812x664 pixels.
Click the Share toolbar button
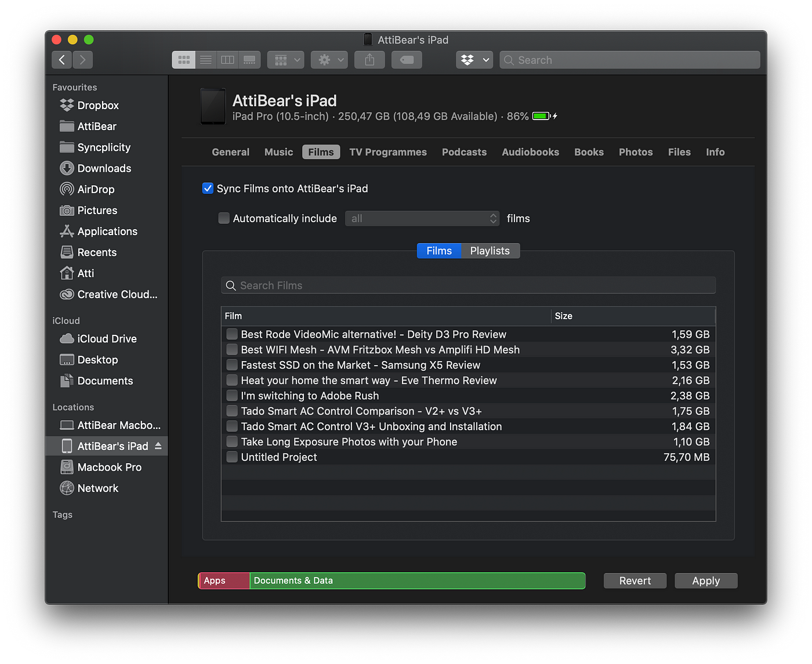coord(370,60)
